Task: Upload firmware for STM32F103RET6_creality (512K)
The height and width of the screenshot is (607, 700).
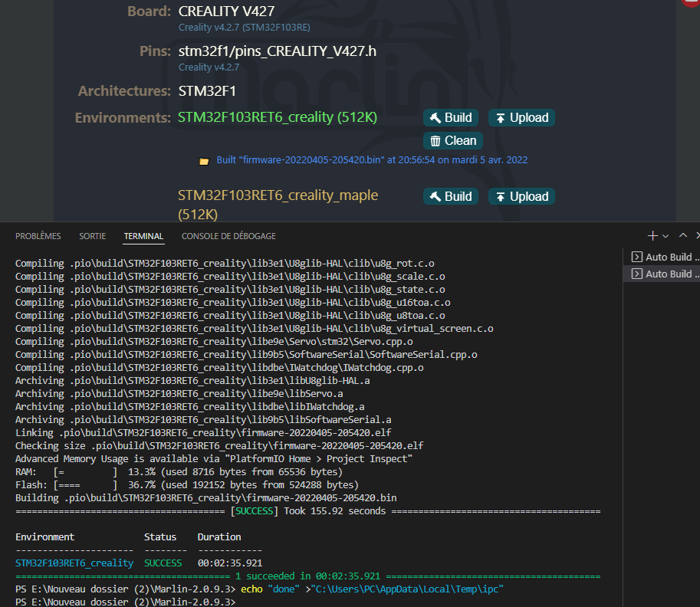Action: (x=521, y=118)
